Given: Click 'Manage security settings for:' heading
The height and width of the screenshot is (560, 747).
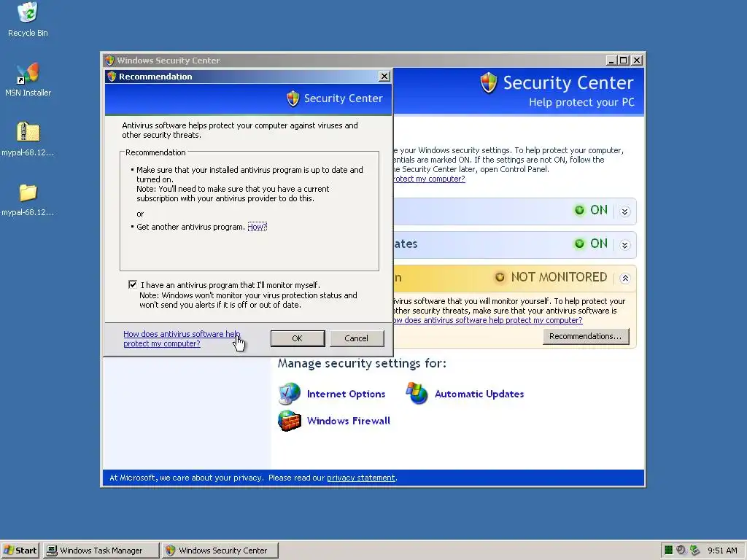Looking at the screenshot, I should point(362,364).
